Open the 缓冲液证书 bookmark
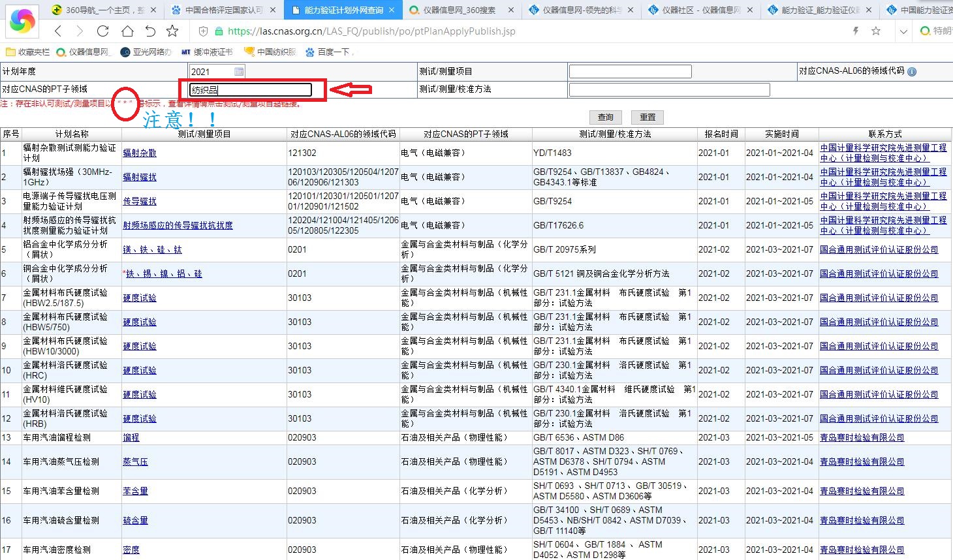 pos(207,52)
